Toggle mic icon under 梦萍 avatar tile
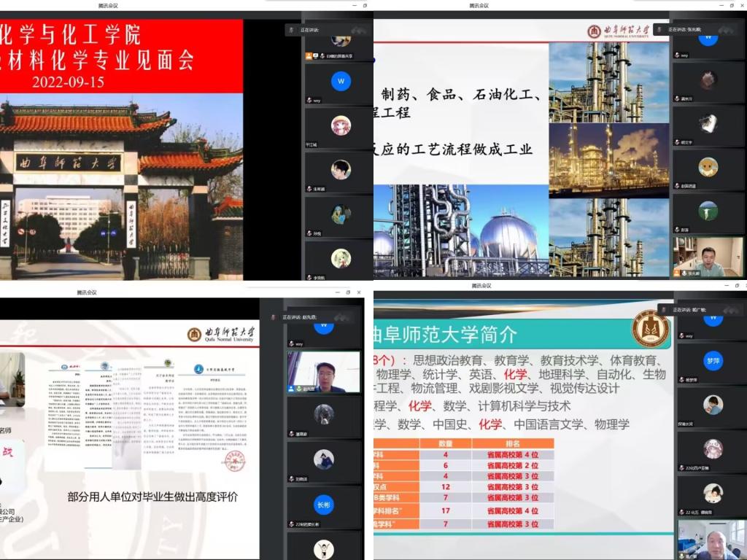This screenshot has width=747, height=560. pos(681,380)
